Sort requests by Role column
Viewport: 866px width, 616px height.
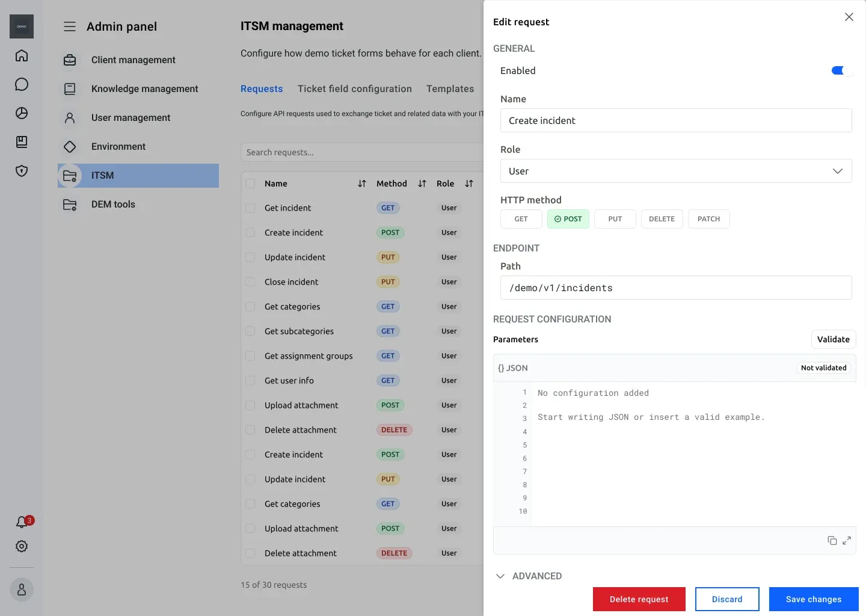(469, 183)
